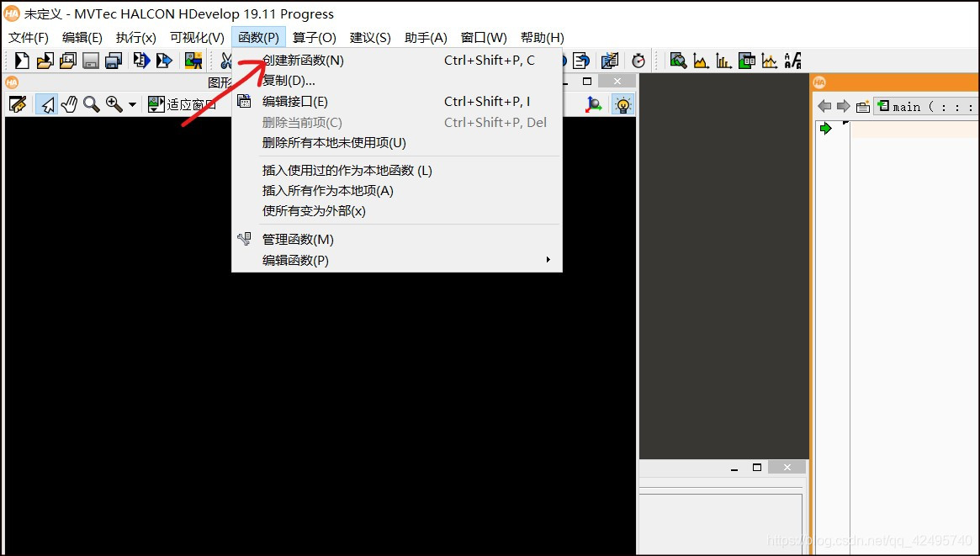Open the main procedure selector dropdown
The width and height of the screenshot is (980, 556).
coord(926,106)
